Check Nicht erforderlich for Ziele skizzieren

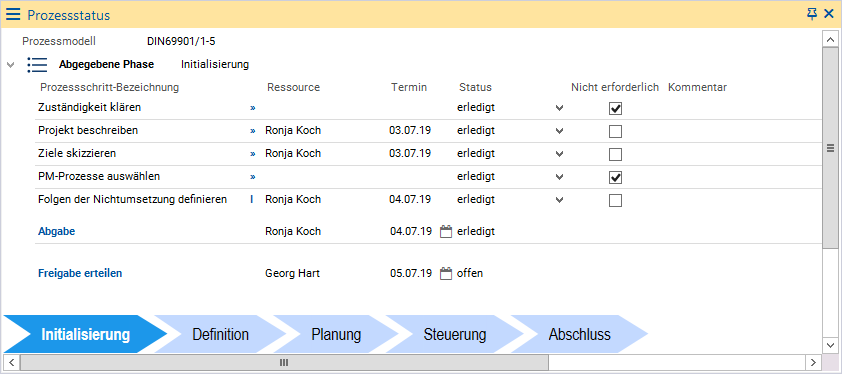[615, 154]
